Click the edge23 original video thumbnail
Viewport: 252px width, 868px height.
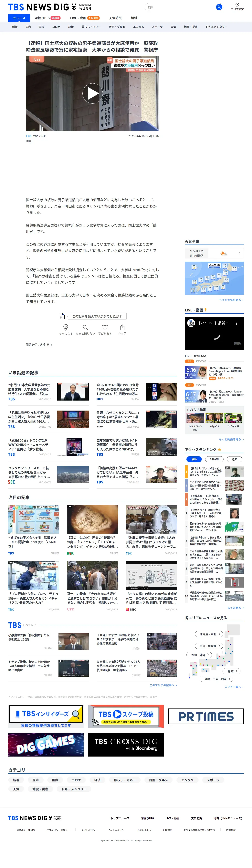tap(214, 418)
